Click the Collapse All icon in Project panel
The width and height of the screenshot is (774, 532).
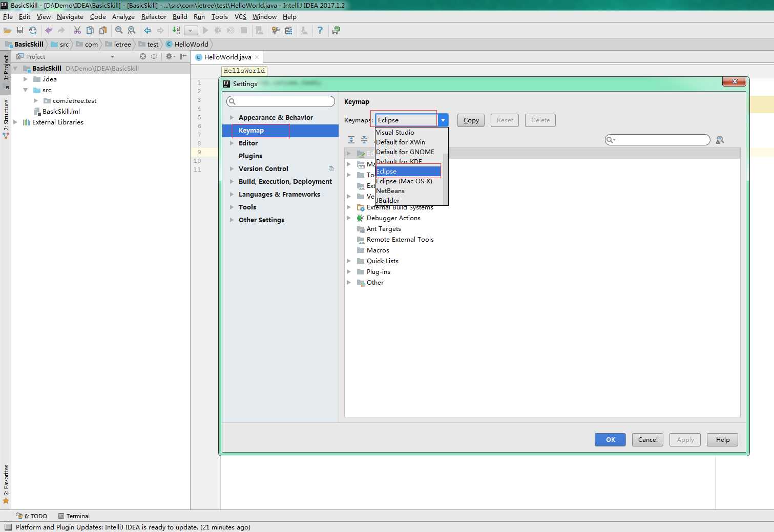(154, 57)
